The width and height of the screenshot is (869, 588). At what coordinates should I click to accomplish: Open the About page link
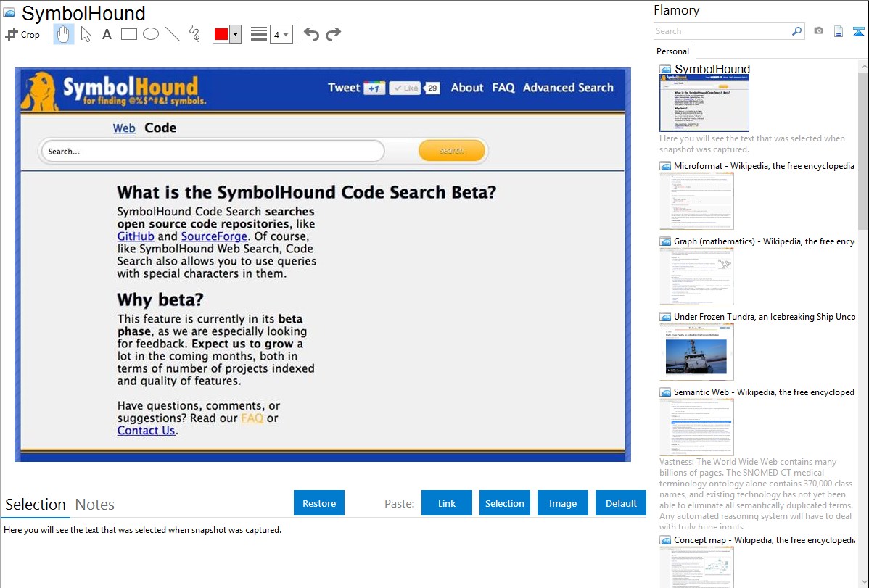point(467,88)
